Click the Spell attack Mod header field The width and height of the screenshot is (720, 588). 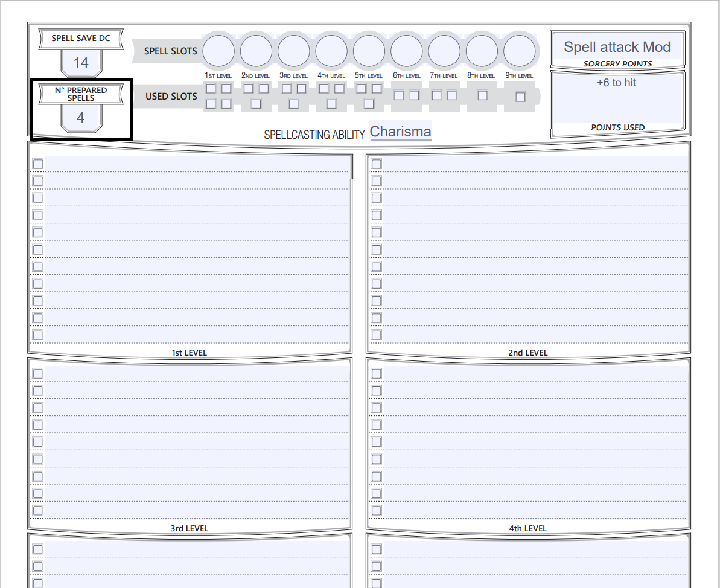[617, 46]
